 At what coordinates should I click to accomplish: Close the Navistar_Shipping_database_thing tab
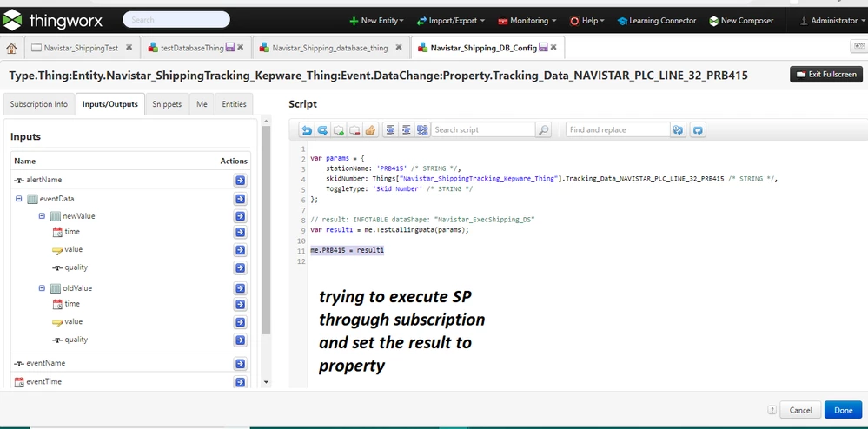pos(399,48)
